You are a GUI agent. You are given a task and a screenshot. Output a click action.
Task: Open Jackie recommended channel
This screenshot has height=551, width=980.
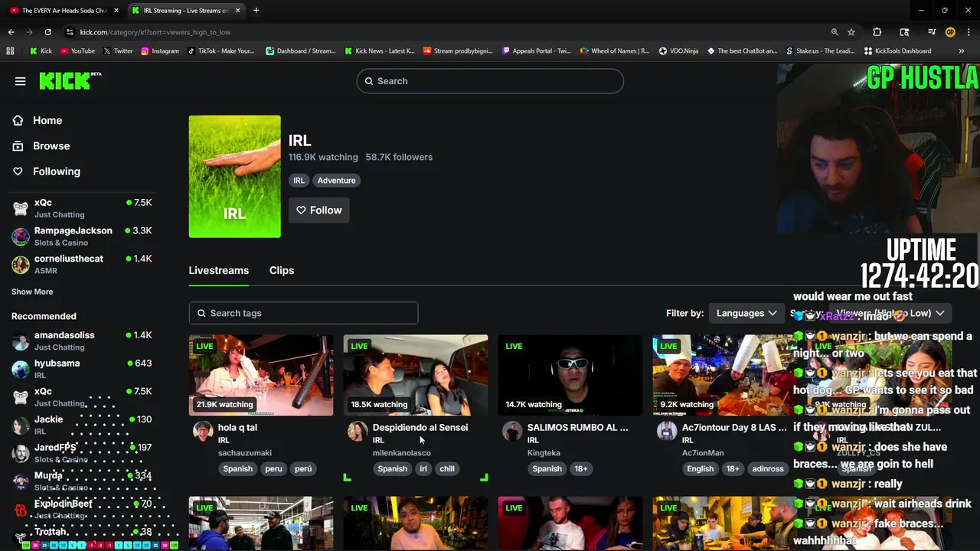tap(82, 425)
